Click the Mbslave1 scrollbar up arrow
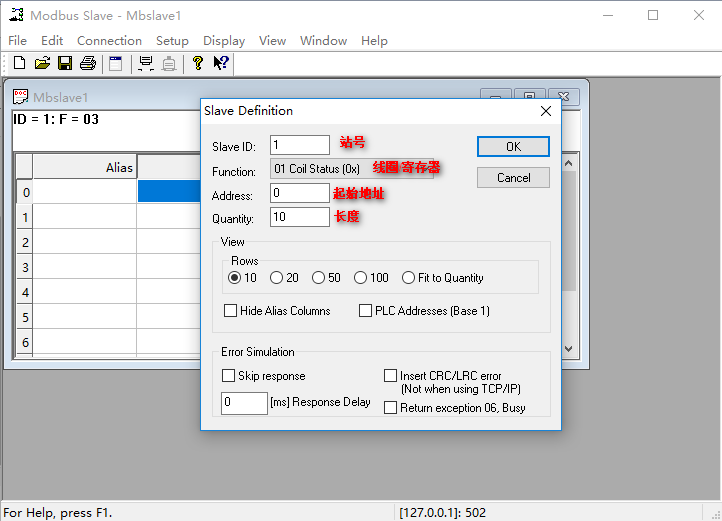Viewport: 722px width, 521px height. tap(569, 163)
